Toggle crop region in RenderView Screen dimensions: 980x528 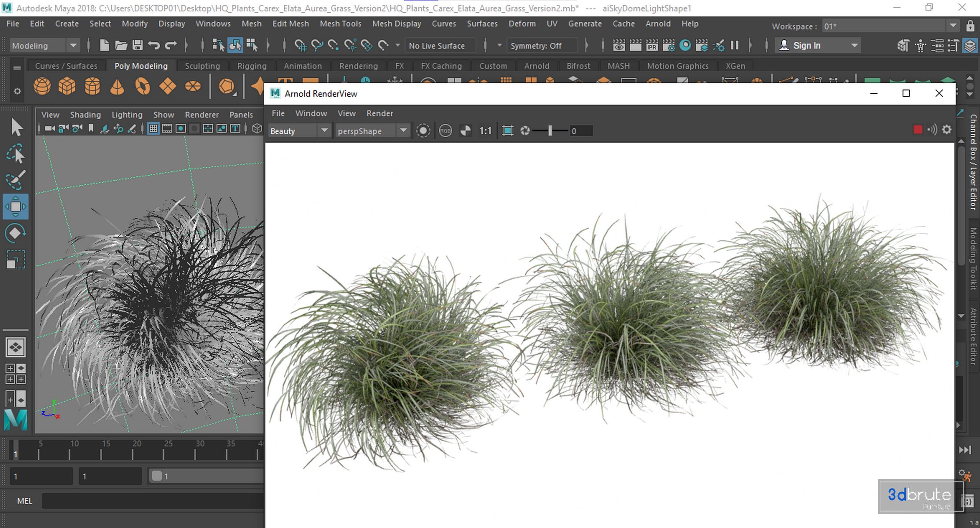tap(508, 131)
